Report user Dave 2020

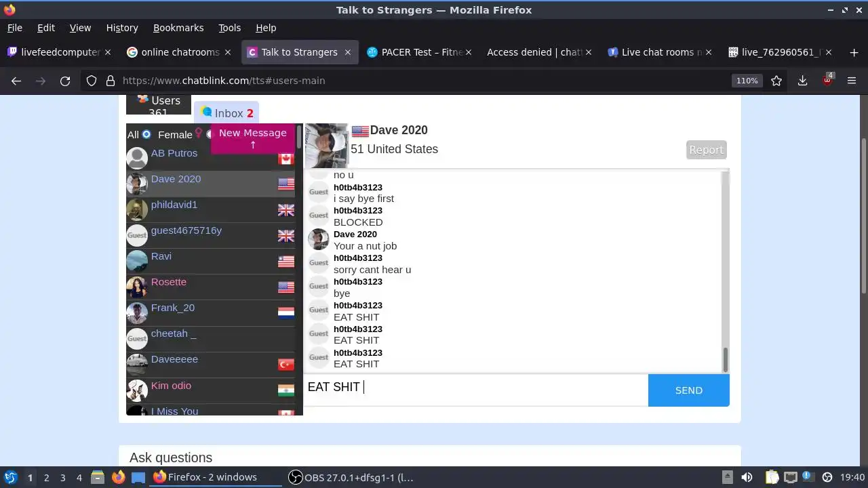point(706,150)
